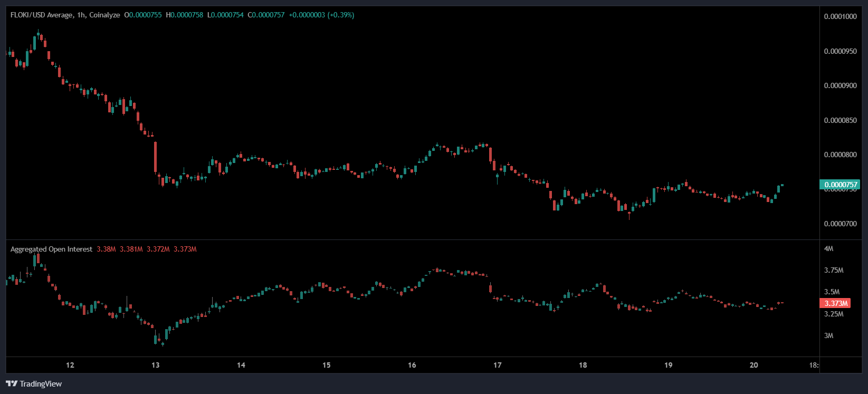This screenshot has height=394, width=868.
Task: Click the green 0.0000757 current price tag
Action: pyautogui.click(x=840, y=185)
